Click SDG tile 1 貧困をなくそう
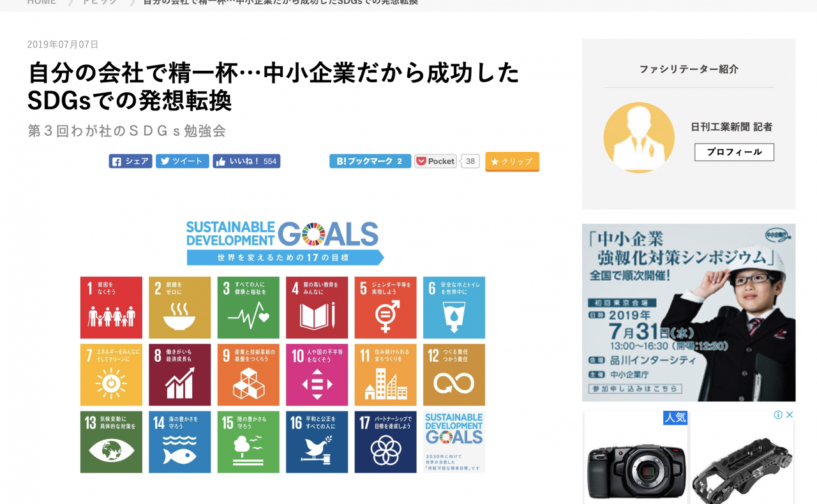The height and width of the screenshot is (504, 817). [x=111, y=308]
